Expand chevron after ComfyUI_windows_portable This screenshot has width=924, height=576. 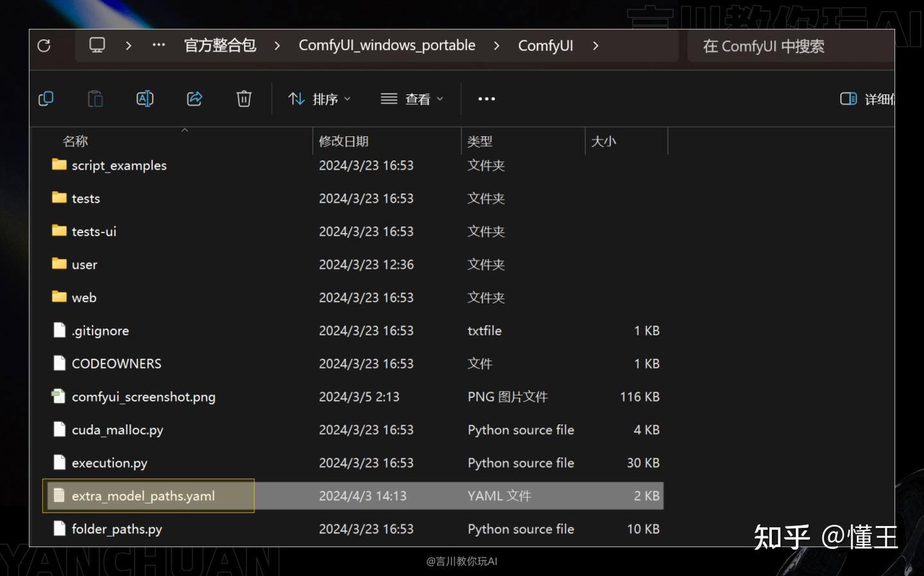[x=497, y=46]
